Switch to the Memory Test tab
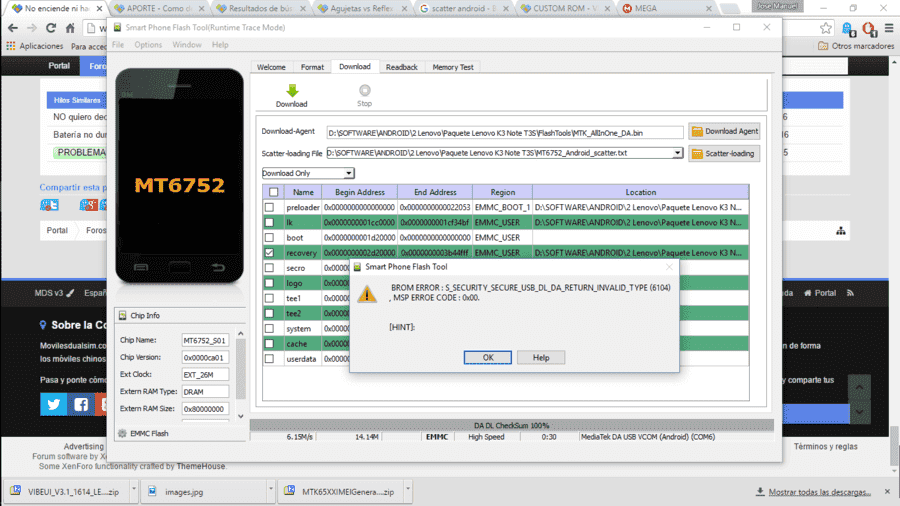 coord(453,67)
